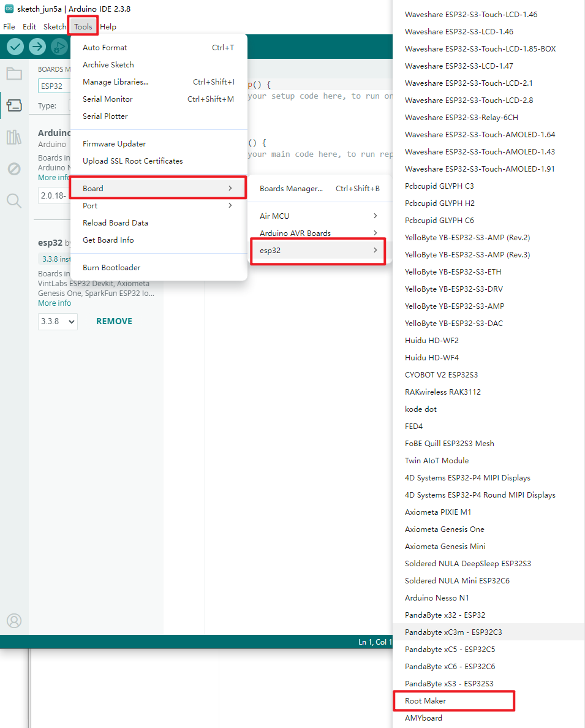This screenshot has height=728, width=585.
Task: Click REMOVE button for esp32 package
Action: click(114, 321)
